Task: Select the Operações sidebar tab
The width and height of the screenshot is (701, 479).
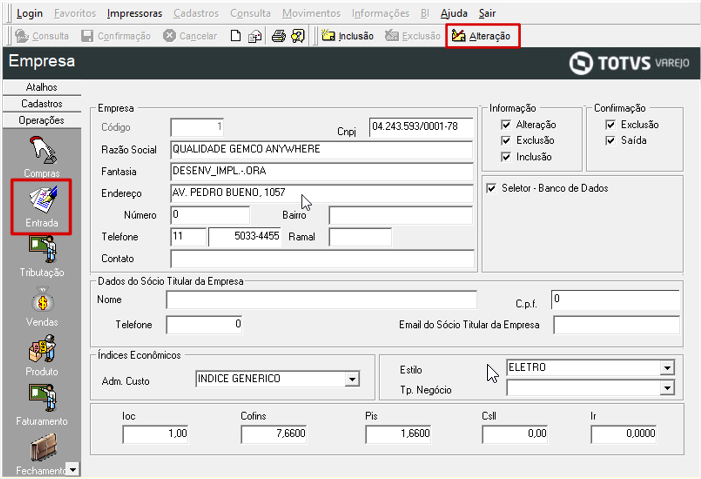Action: [42, 120]
